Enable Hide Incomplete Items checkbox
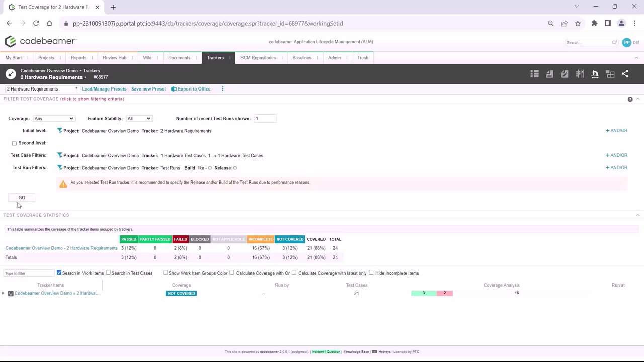644x362 pixels. click(371, 273)
